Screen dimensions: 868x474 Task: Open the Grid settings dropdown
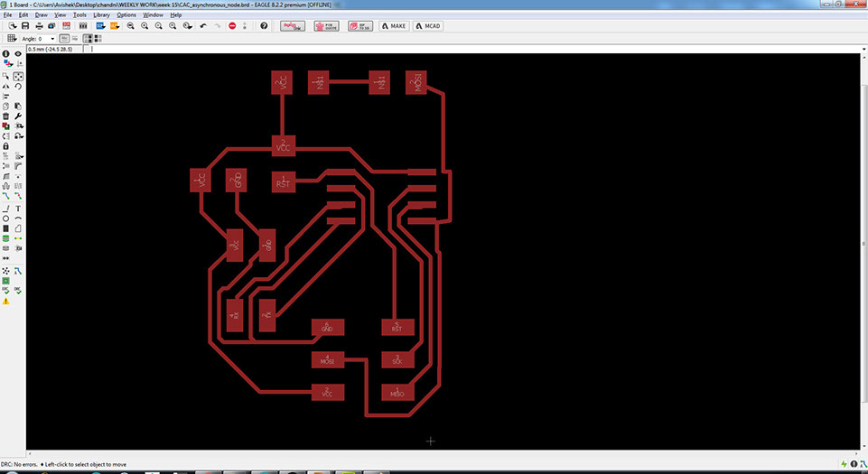[12, 39]
